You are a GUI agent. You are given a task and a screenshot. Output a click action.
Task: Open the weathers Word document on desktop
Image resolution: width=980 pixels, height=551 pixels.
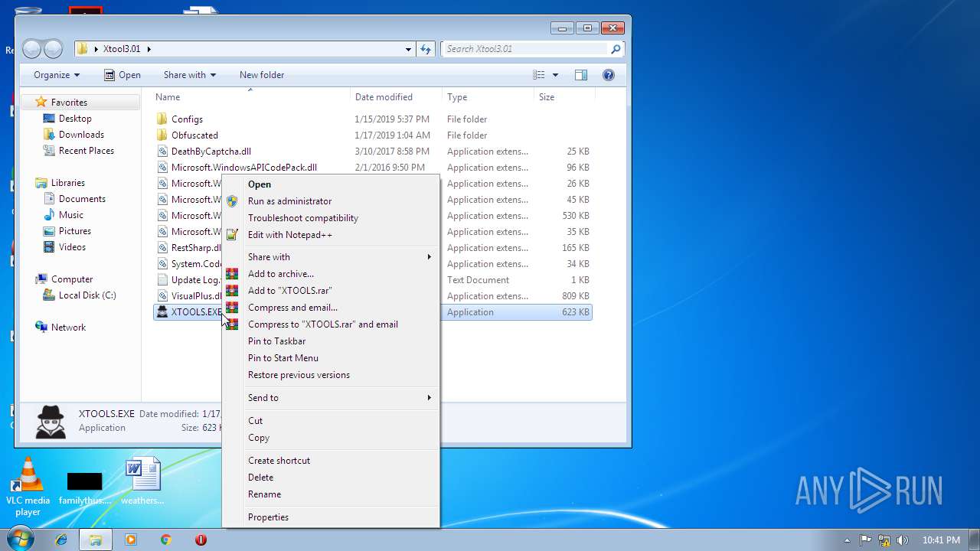142,481
